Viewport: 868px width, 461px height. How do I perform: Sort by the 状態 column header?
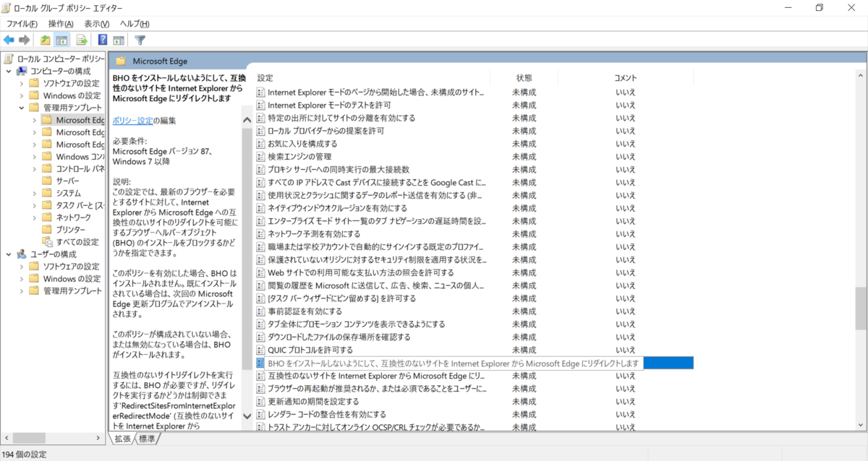coord(524,77)
